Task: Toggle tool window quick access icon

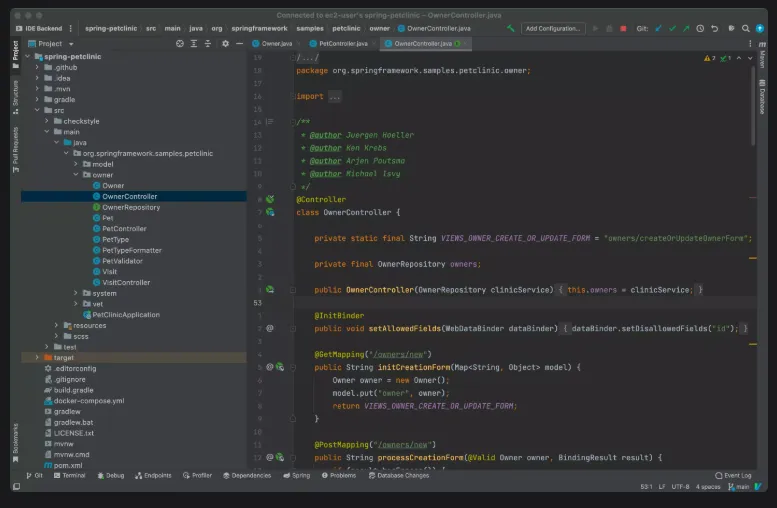Action: (16, 487)
